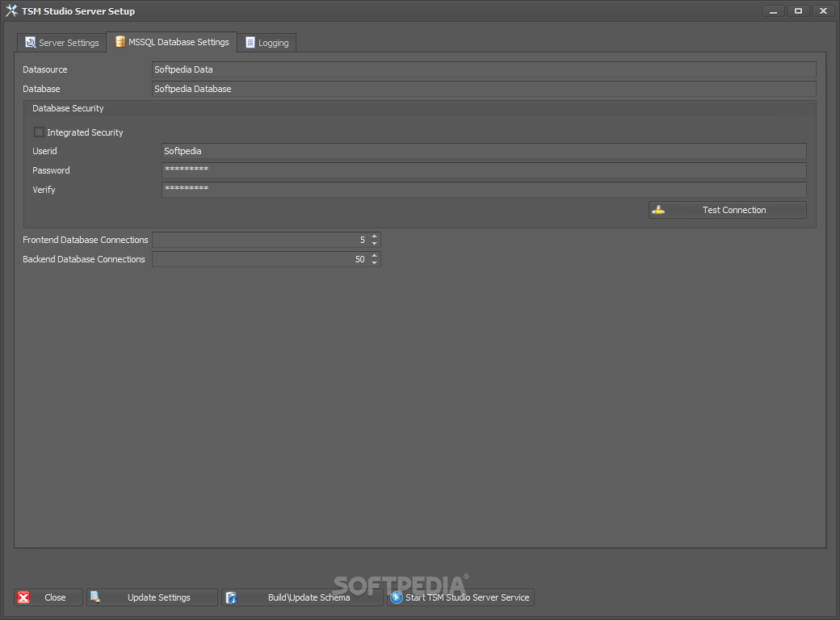Image resolution: width=840 pixels, height=620 pixels.
Task: Switch to the Server Settings tab
Action: 62,43
